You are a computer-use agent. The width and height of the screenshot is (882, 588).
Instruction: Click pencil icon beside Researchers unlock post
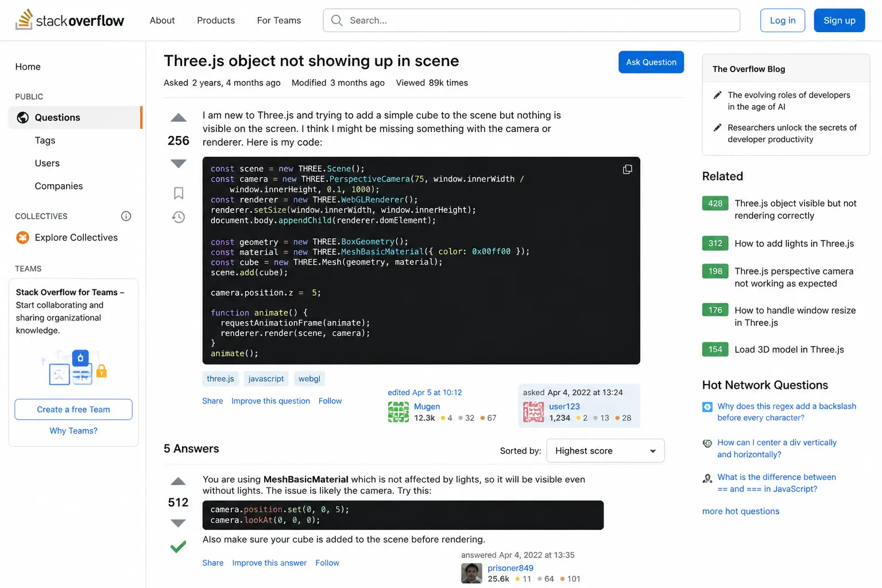(717, 127)
